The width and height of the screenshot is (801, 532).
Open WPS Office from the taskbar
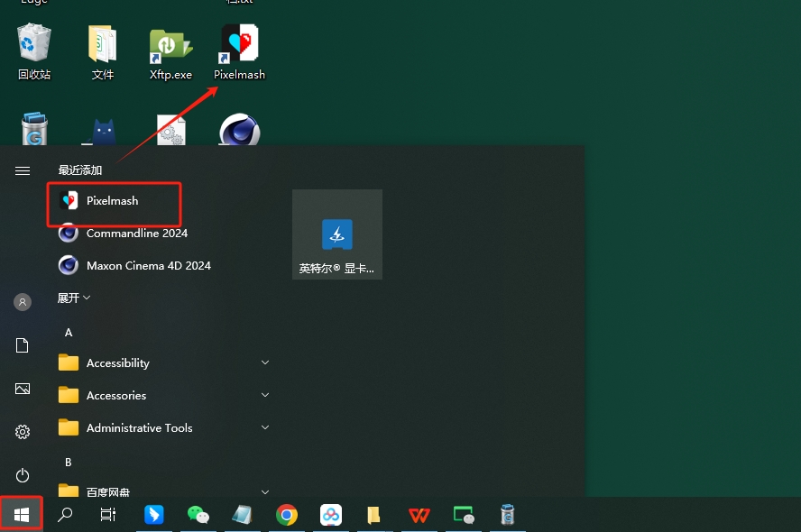pos(419,515)
